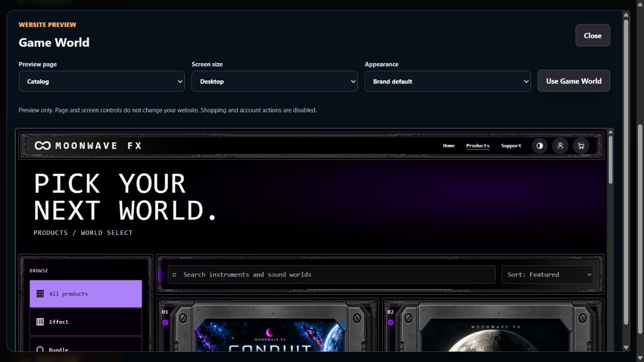Open the shopping cart icon
644x362 pixels.
tap(581, 146)
